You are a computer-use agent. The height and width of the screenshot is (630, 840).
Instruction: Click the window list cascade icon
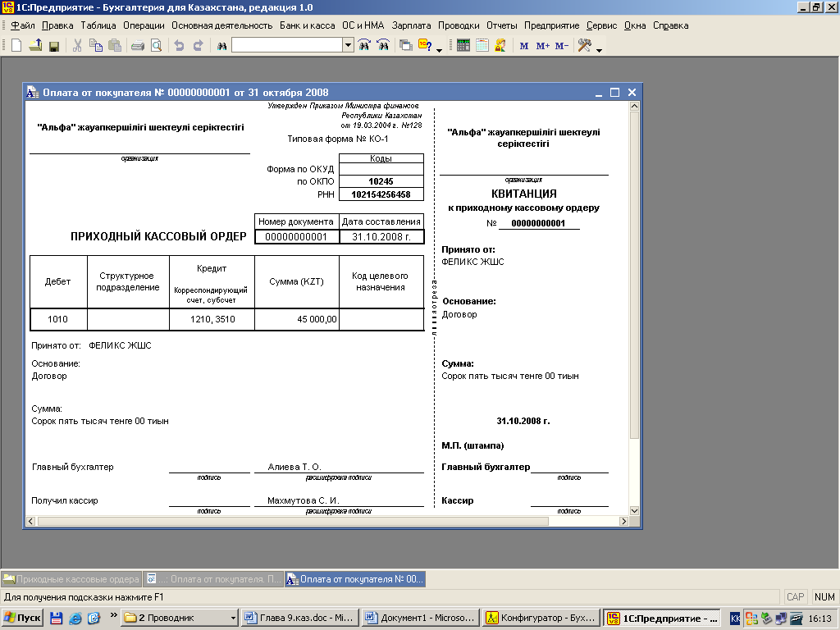tap(406, 46)
